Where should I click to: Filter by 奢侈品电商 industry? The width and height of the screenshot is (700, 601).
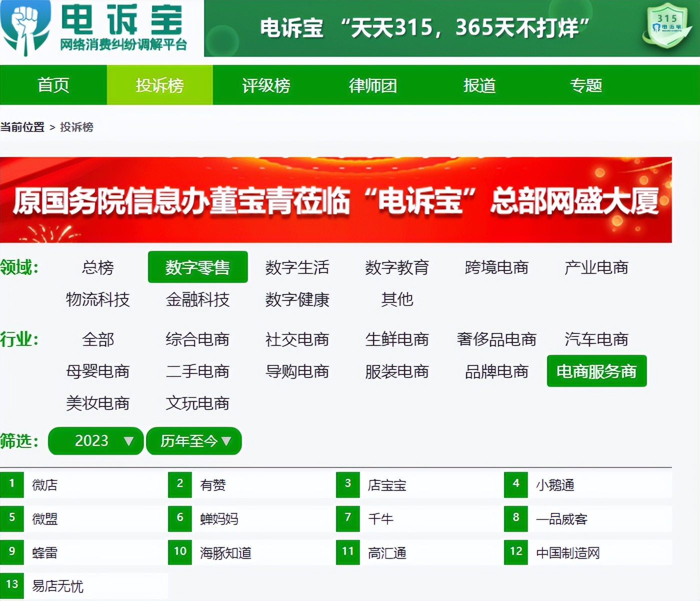click(x=496, y=339)
